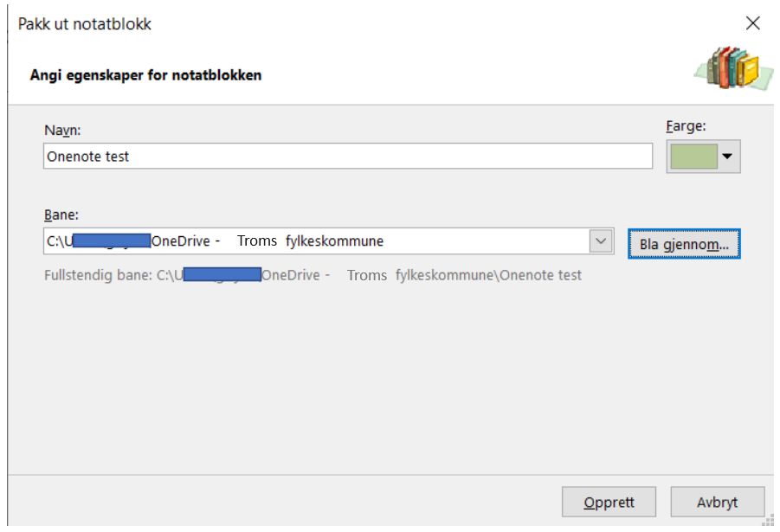Click the 'Bane:' label
The image size is (780, 532).
pyautogui.click(x=61, y=215)
